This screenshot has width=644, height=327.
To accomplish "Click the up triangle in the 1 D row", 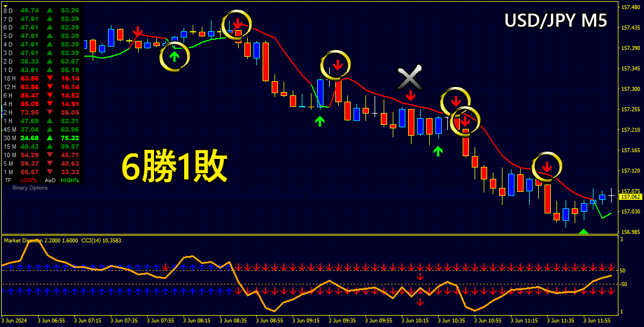I will (49, 70).
